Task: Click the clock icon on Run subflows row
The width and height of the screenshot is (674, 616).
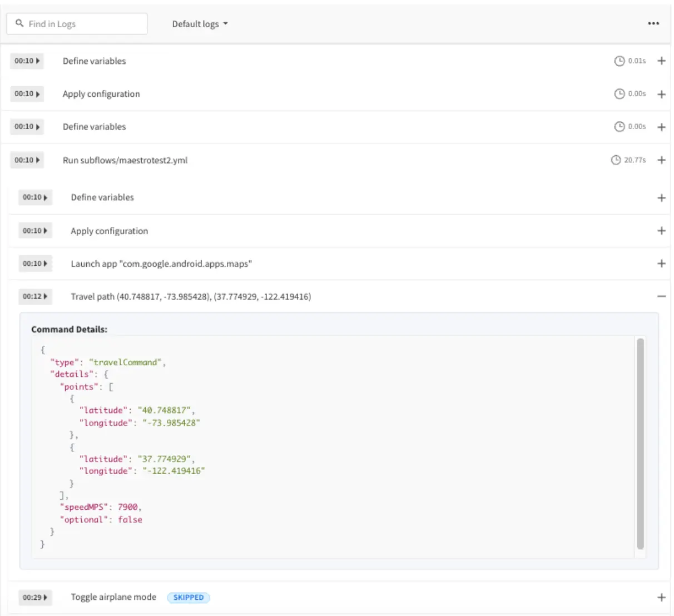Action: [x=616, y=160]
